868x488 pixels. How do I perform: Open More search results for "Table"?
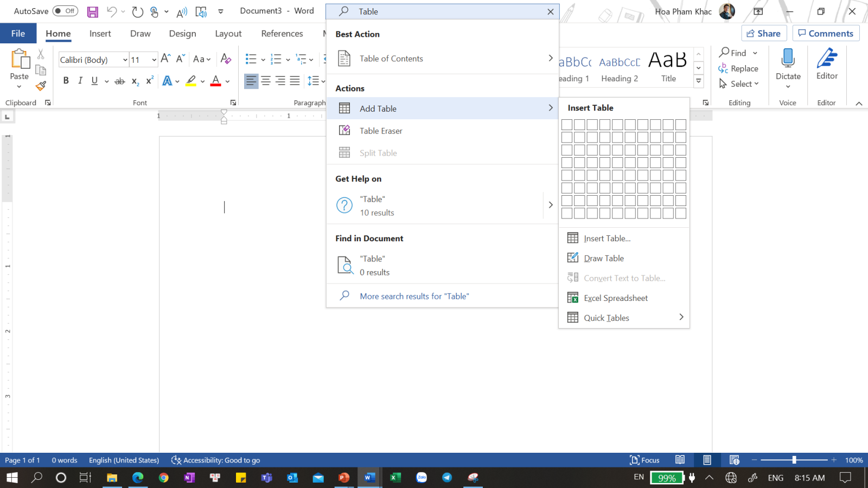[x=414, y=296]
